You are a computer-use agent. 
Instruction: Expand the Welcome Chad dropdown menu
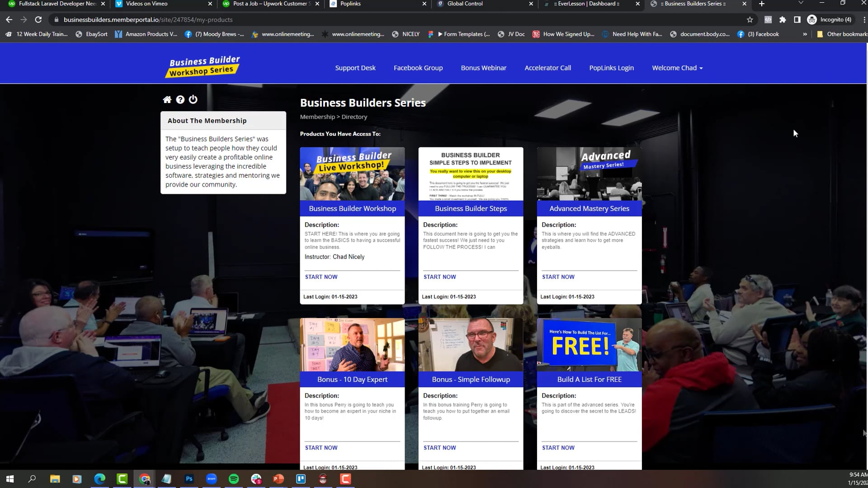(677, 68)
